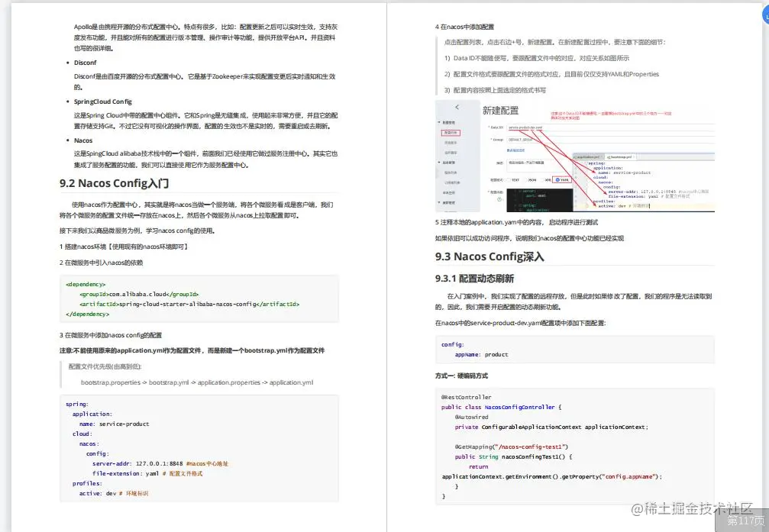Screen dimensions: 769x532
Task: Click the line '2 在微服务中引入nacos的依赖'
Action: pos(101,263)
